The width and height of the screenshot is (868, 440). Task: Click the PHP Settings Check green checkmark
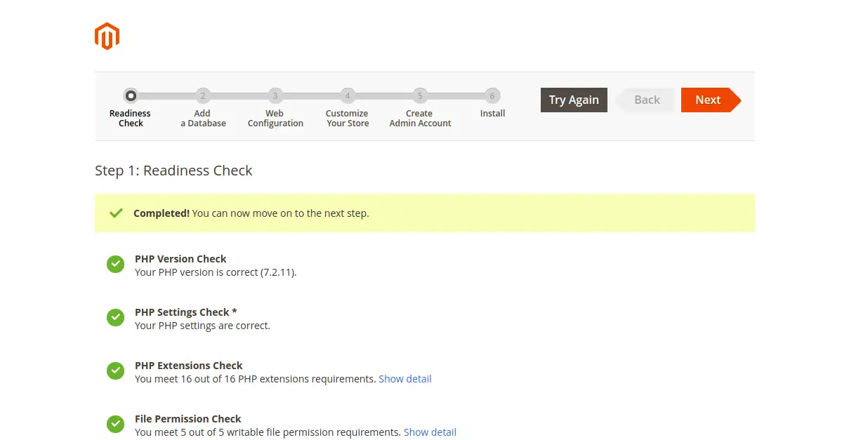click(115, 318)
